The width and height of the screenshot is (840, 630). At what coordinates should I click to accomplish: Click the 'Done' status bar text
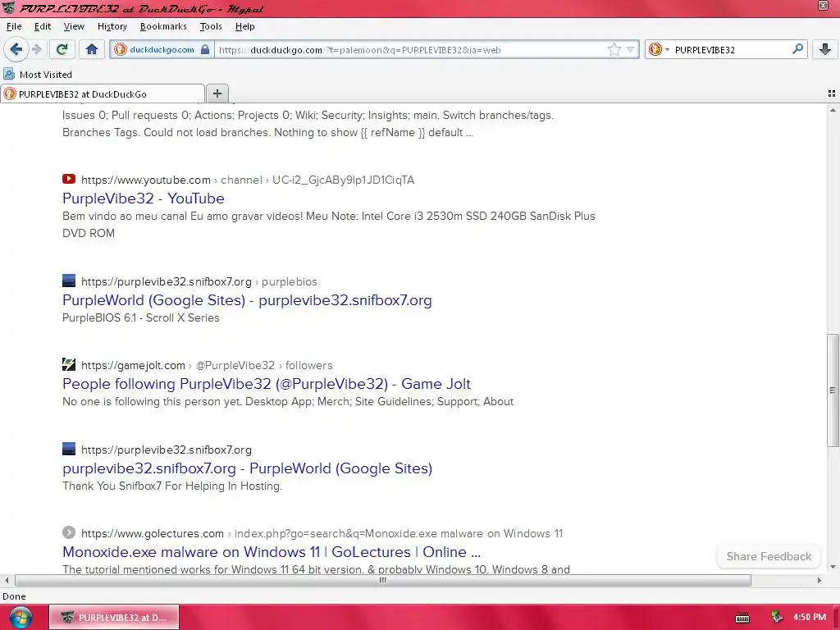click(14, 596)
